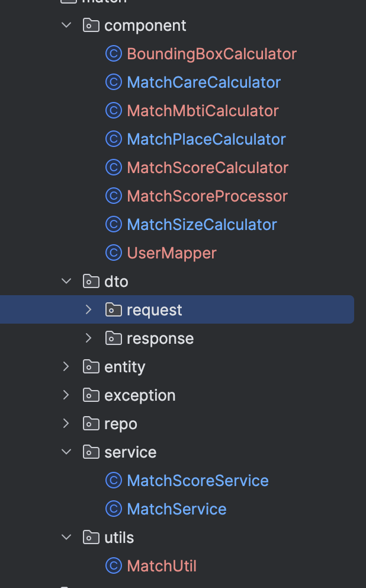Click the request folder icon
Image resolution: width=366 pixels, height=588 pixels.
(113, 310)
